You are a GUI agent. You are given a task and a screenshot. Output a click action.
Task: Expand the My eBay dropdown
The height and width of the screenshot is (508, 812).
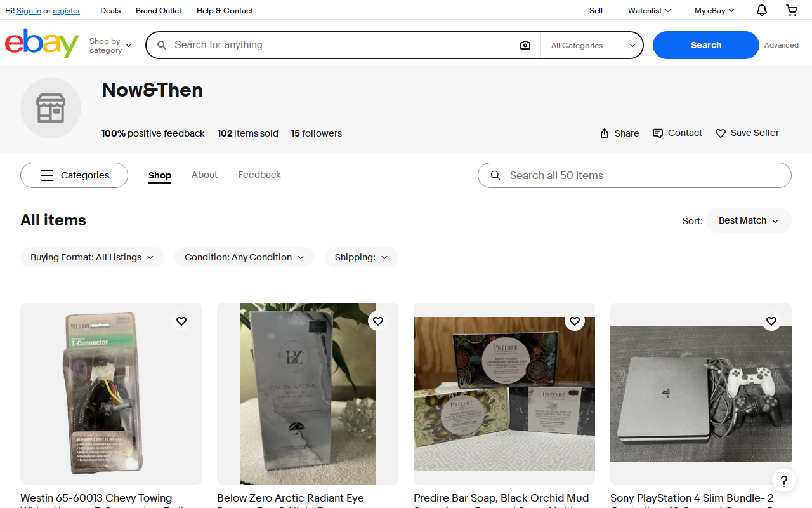[x=714, y=10]
